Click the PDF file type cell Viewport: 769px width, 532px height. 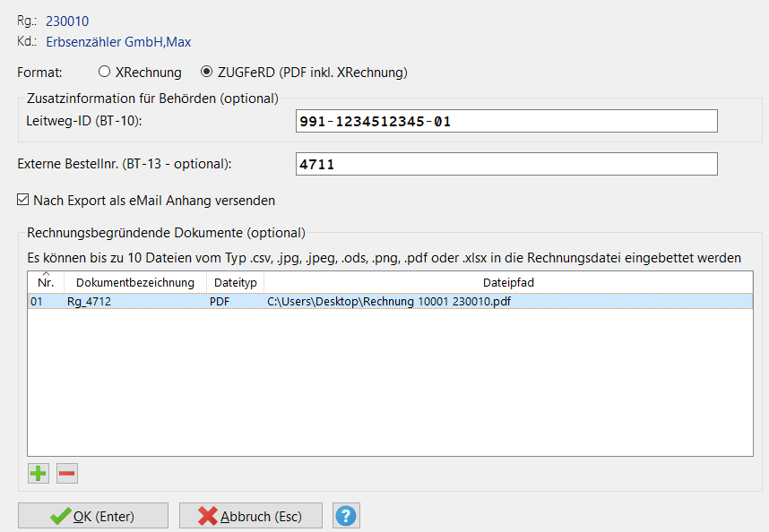[220, 302]
